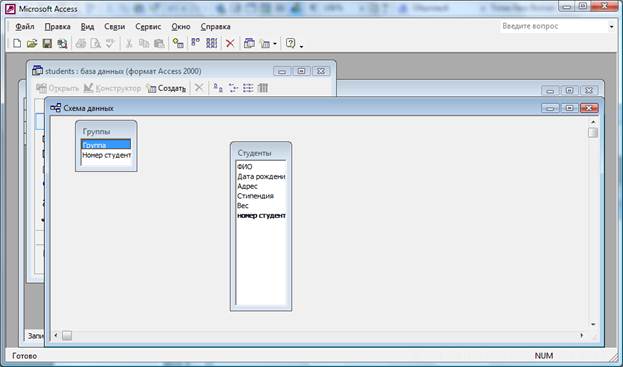
Task: Click the students database title bar icon
Action: pyautogui.click(x=37, y=71)
